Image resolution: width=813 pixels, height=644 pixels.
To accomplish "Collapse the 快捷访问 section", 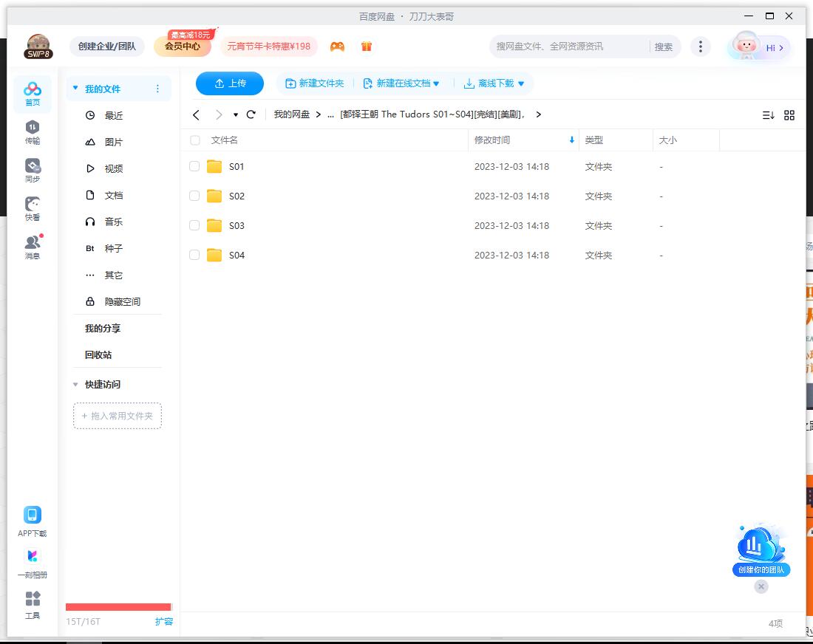I will click(x=75, y=384).
